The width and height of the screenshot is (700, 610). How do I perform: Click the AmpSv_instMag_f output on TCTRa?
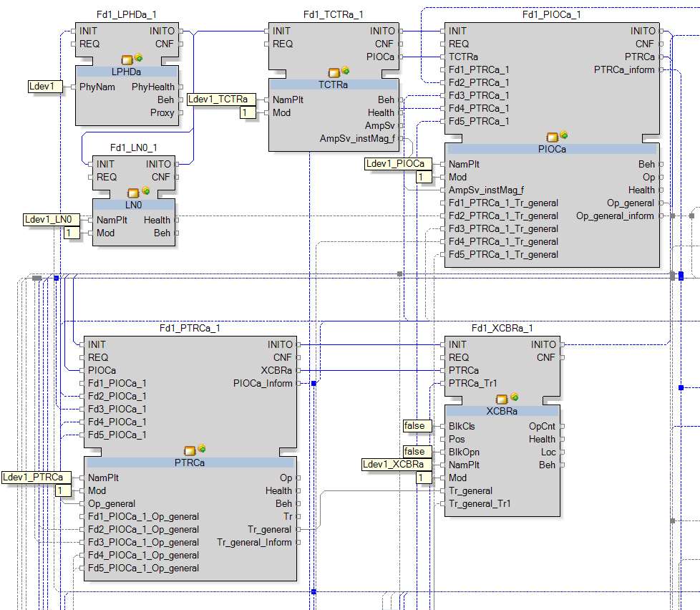(x=357, y=138)
